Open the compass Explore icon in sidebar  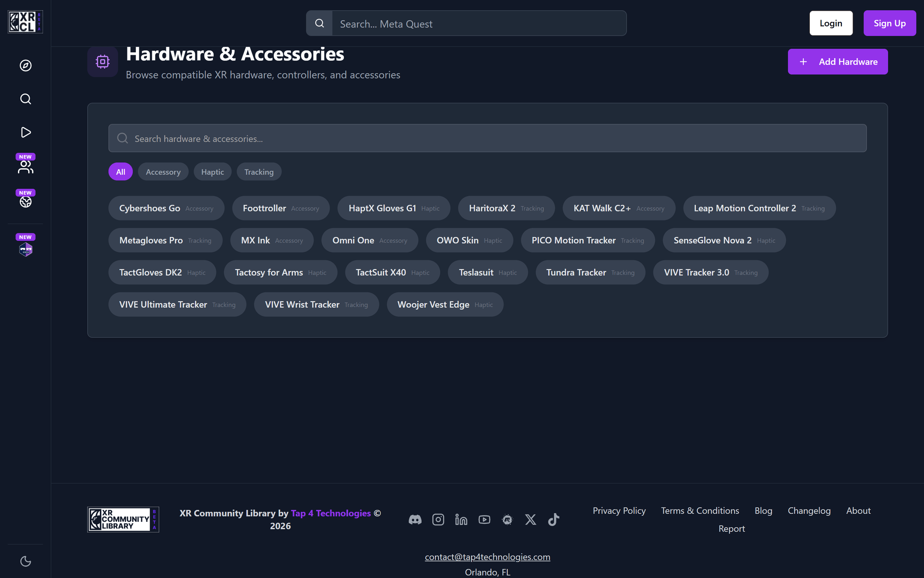click(x=26, y=66)
